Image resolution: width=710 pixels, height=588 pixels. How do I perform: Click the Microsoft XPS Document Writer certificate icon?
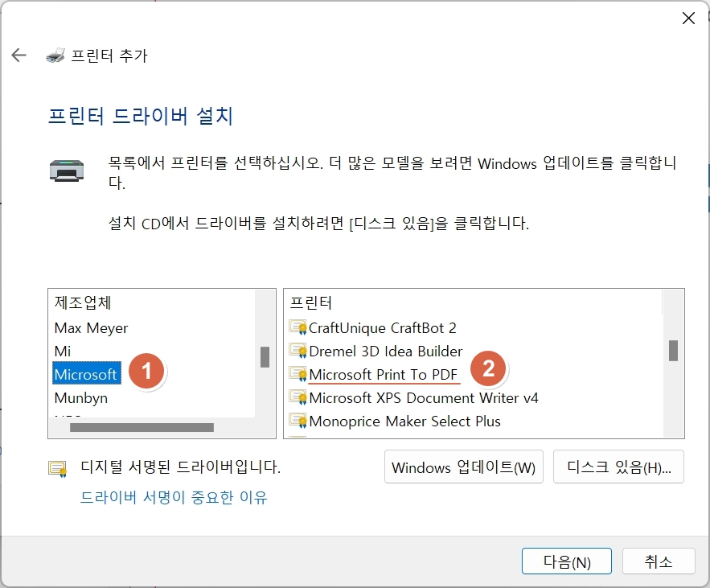pos(298,397)
